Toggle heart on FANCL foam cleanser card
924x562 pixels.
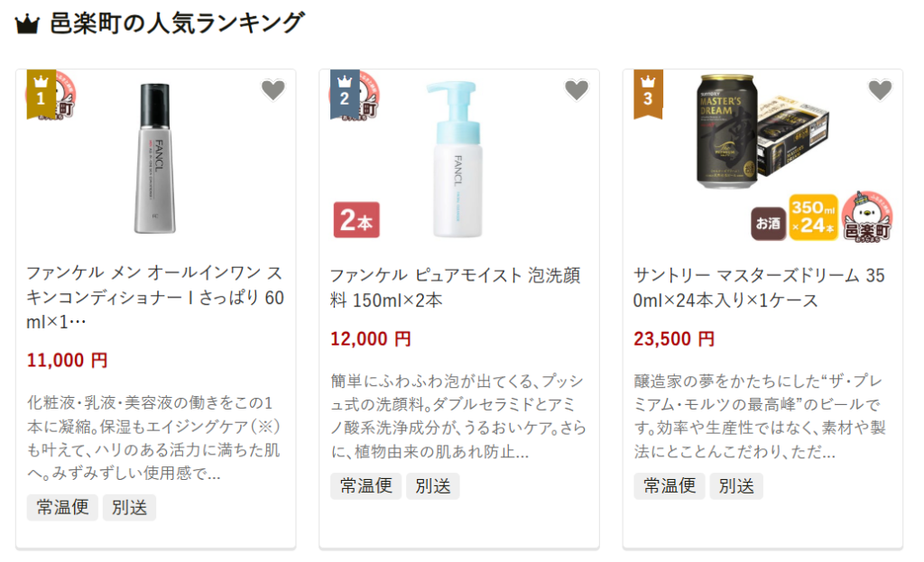577,90
